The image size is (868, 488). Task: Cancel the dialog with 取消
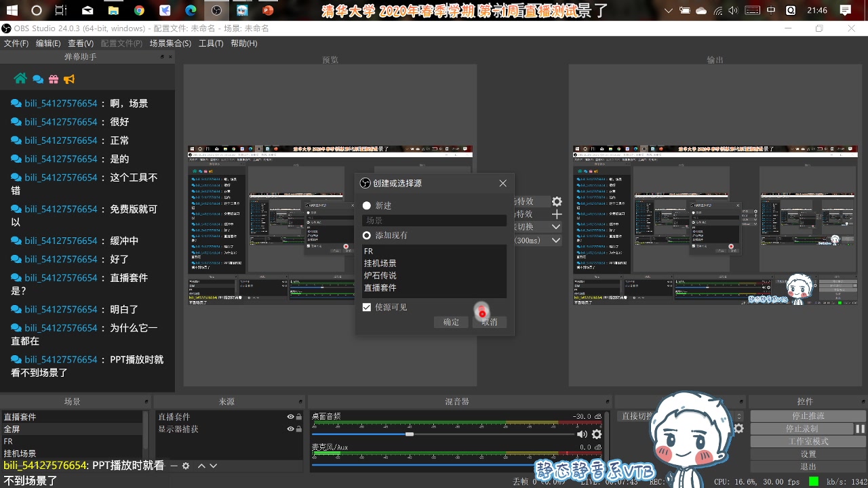[490, 322]
